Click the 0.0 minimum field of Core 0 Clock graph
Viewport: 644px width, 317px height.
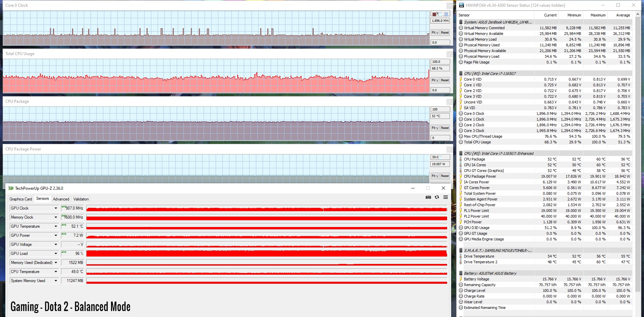pyautogui.click(x=440, y=43)
